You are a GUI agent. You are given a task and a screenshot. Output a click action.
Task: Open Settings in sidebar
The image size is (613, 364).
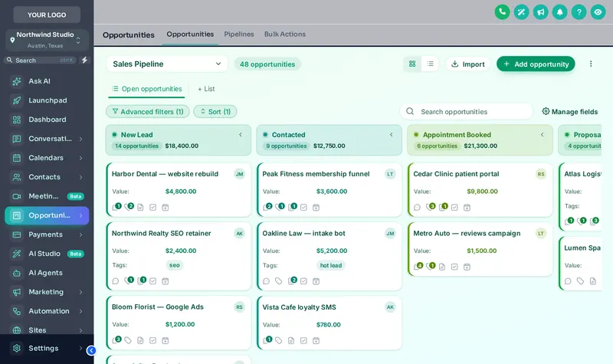[47, 349]
